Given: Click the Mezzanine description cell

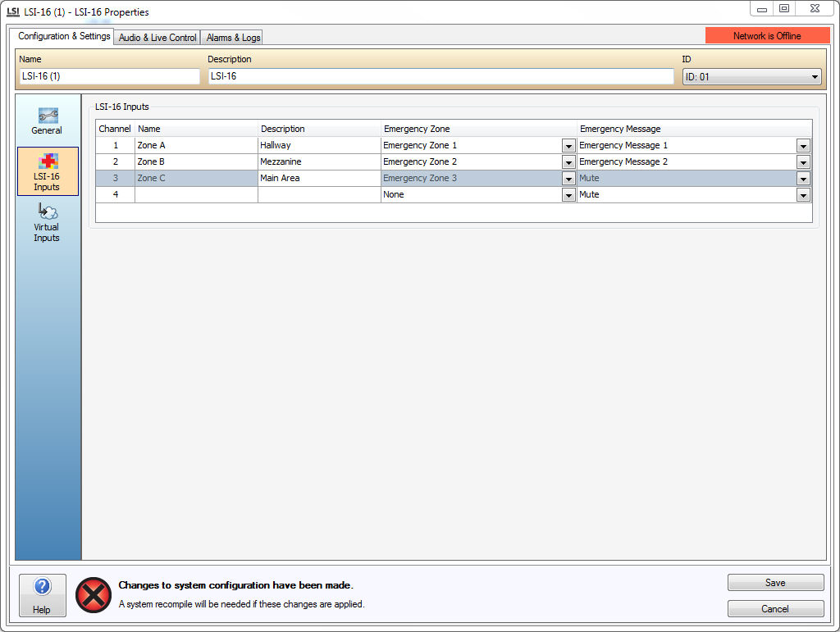Looking at the screenshot, I should (319, 161).
